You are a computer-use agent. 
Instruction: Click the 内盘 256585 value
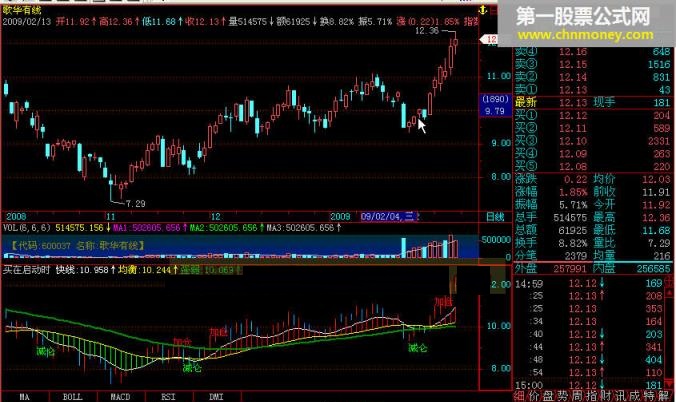coord(654,269)
